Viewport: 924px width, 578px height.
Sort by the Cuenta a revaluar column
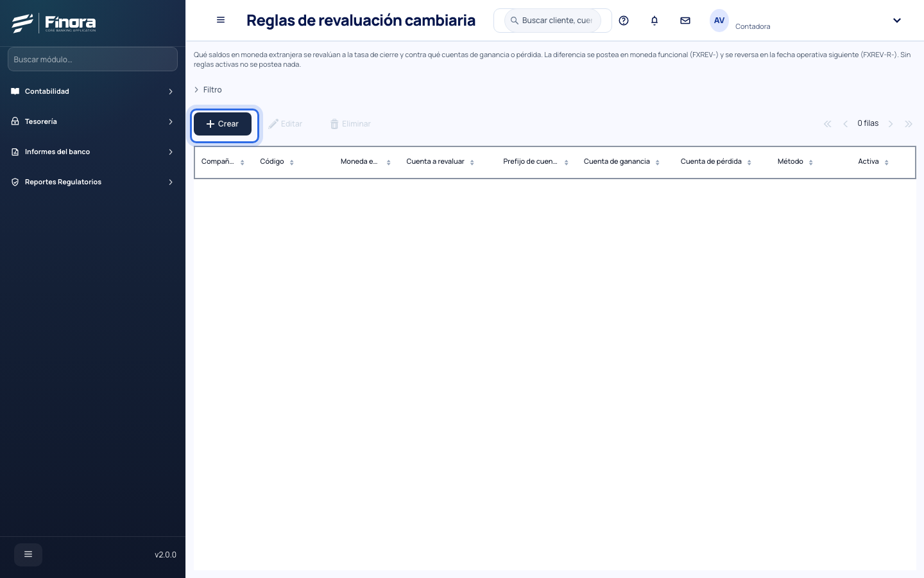pyautogui.click(x=472, y=162)
